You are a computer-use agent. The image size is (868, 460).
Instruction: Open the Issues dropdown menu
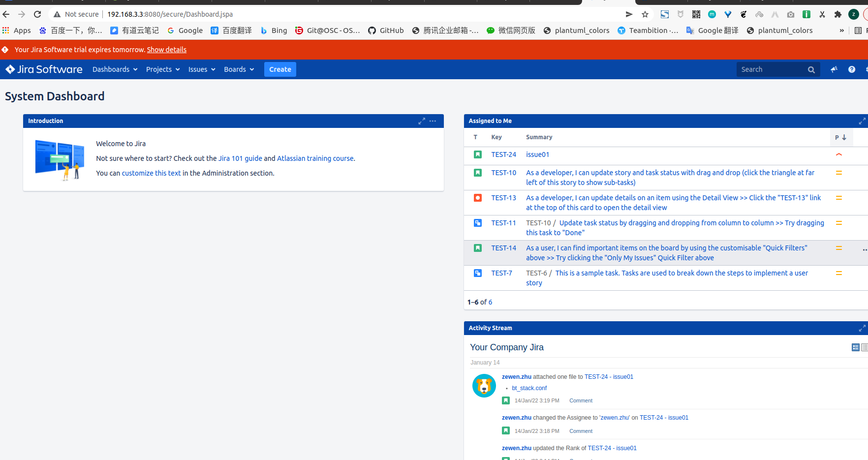point(202,69)
